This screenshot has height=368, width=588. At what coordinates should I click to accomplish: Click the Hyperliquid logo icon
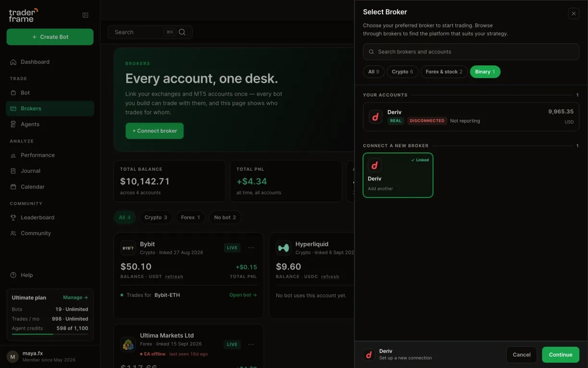pos(283,248)
